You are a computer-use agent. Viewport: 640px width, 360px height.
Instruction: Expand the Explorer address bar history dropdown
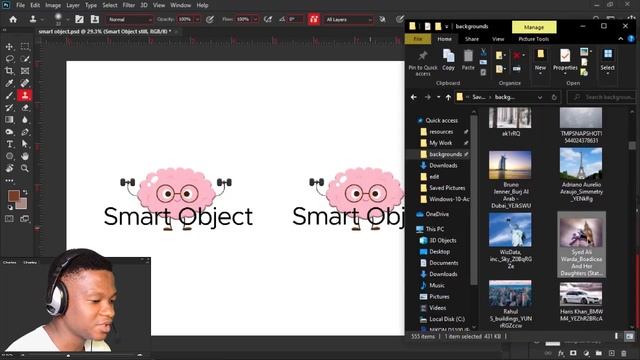click(x=540, y=97)
